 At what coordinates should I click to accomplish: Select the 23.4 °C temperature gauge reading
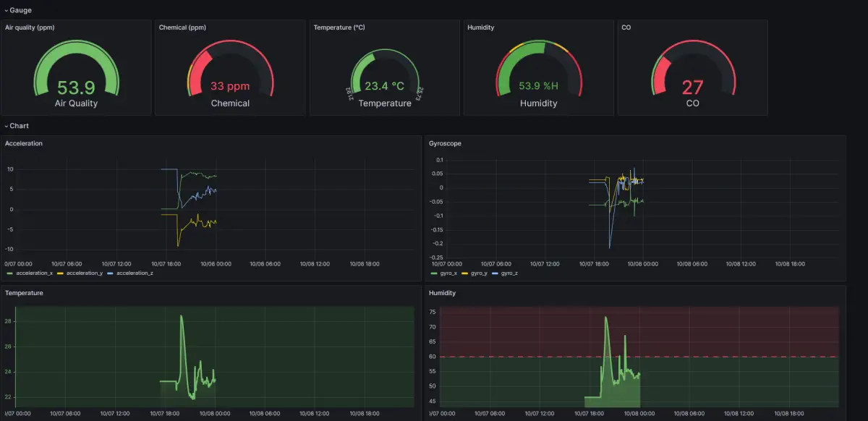[384, 86]
